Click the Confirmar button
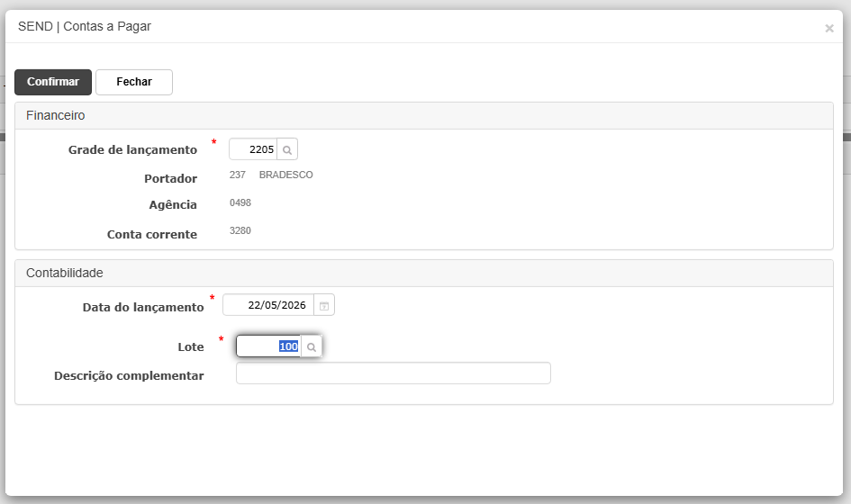 (x=52, y=82)
